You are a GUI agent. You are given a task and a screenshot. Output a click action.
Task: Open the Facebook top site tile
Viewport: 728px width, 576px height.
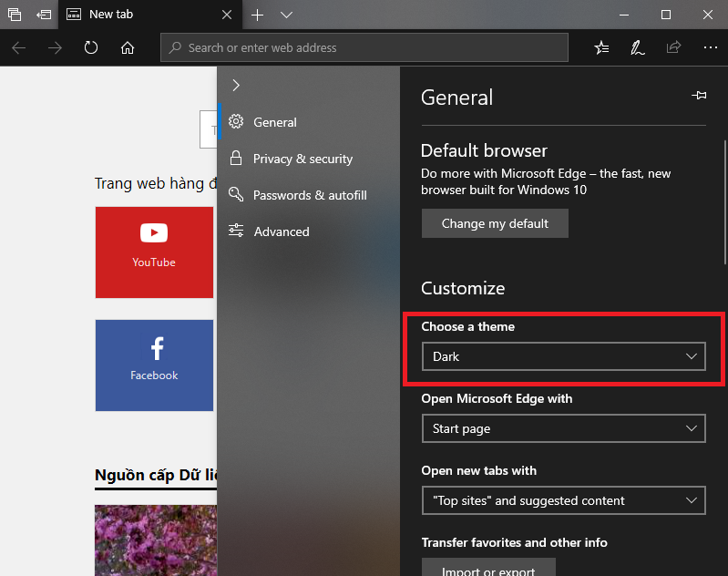pyautogui.click(x=154, y=365)
